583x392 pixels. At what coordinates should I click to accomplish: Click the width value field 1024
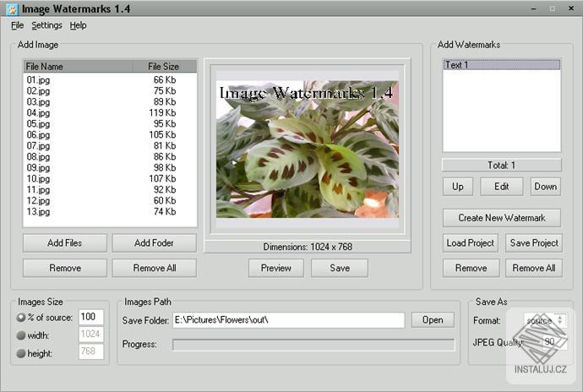pyautogui.click(x=91, y=334)
